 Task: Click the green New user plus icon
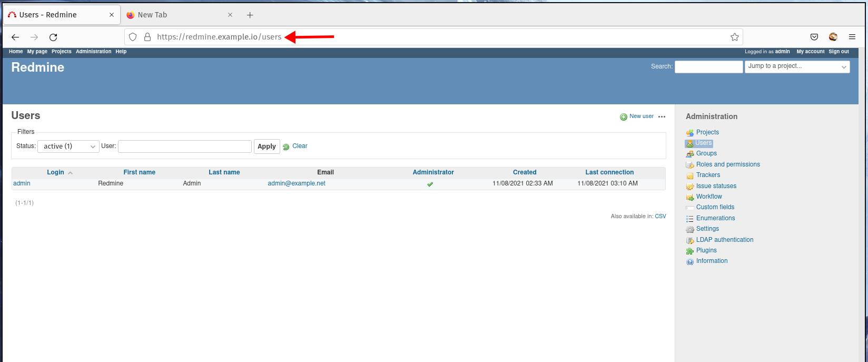(624, 117)
